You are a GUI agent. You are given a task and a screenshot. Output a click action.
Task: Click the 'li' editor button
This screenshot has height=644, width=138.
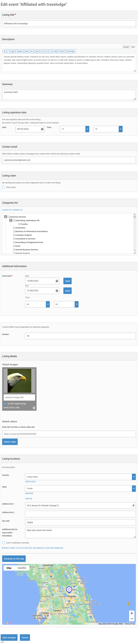pyautogui.click(x=50, y=51)
